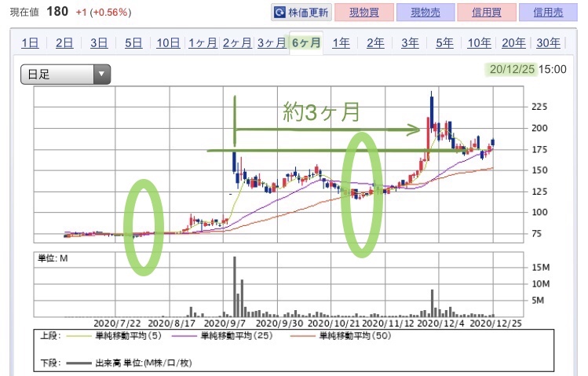Click the +1 (+0.56%) change text
Screen dimensions: 588x376
pyautogui.click(x=104, y=13)
